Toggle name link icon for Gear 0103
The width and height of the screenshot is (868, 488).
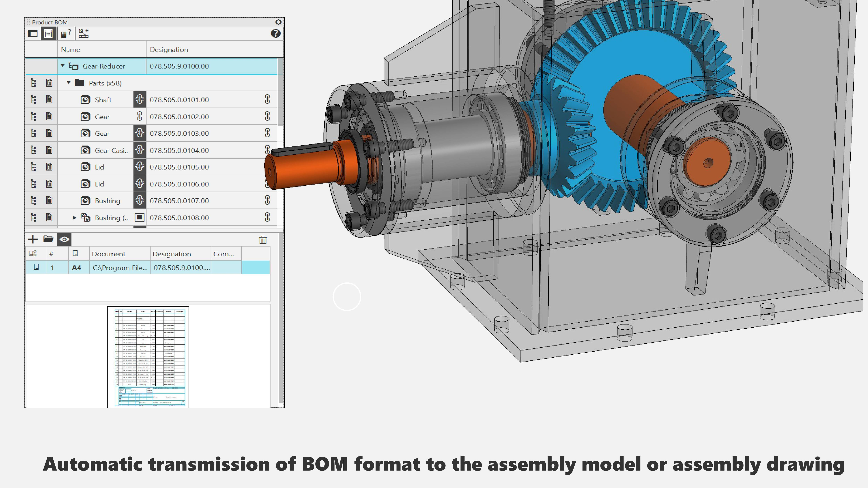tap(140, 133)
